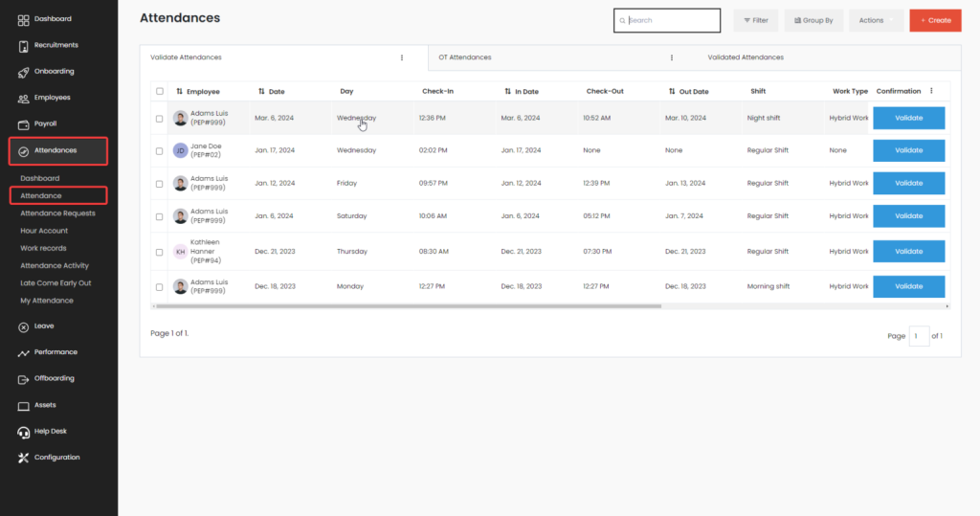Switch to the OT Attendances tab
The image size is (980, 516).
pyautogui.click(x=465, y=57)
